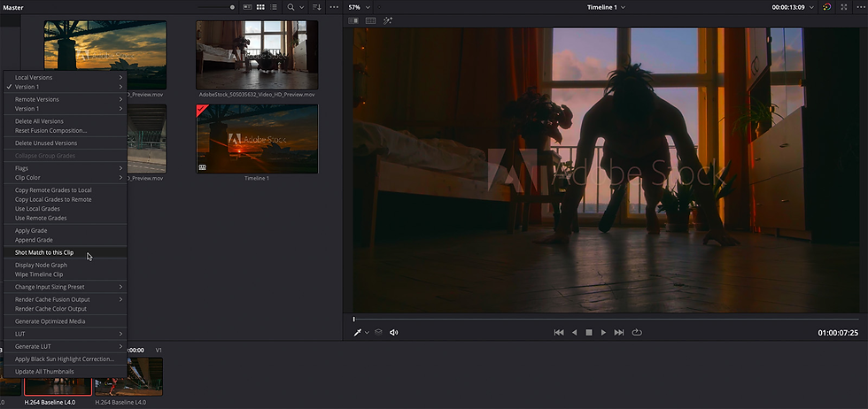Select the runner timeline clip thumbnail
The image size is (868, 409).
click(x=129, y=376)
